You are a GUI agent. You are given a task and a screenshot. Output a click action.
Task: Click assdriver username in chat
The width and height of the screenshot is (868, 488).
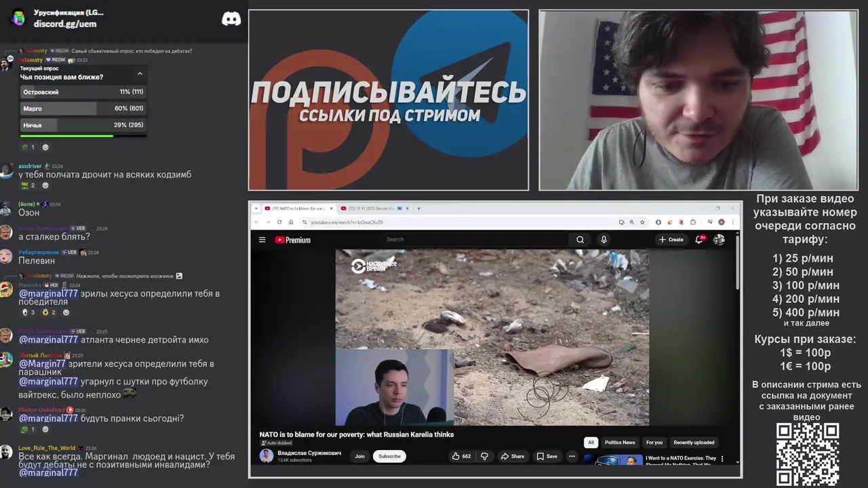click(30, 166)
